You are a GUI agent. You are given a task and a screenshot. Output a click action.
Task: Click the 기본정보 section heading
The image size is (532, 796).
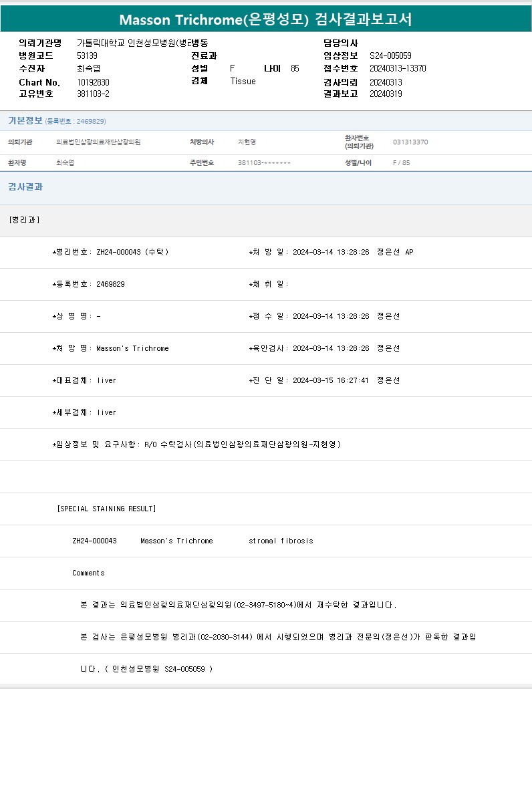[x=25, y=121]
